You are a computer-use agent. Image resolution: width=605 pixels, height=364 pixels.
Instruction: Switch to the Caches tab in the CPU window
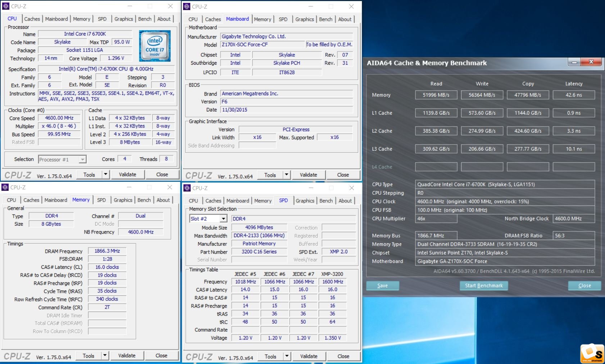(32, 19)
